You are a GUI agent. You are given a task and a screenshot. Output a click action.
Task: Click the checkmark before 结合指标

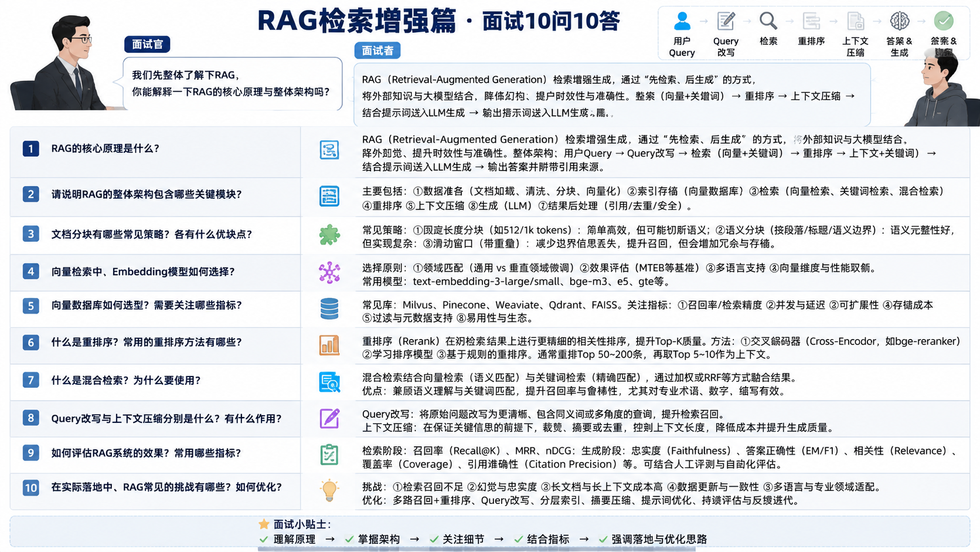tap(519, 540)
